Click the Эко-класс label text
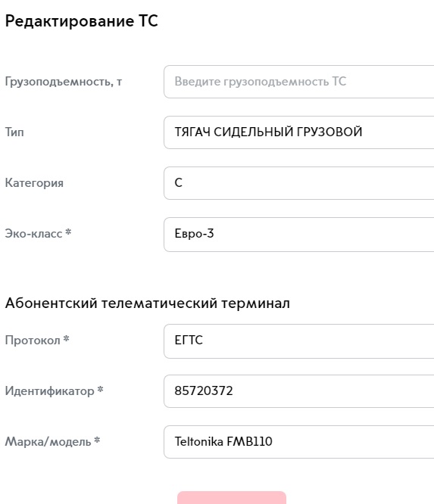The height and width of the screenshot is (504, 434). tap(34, 233)
